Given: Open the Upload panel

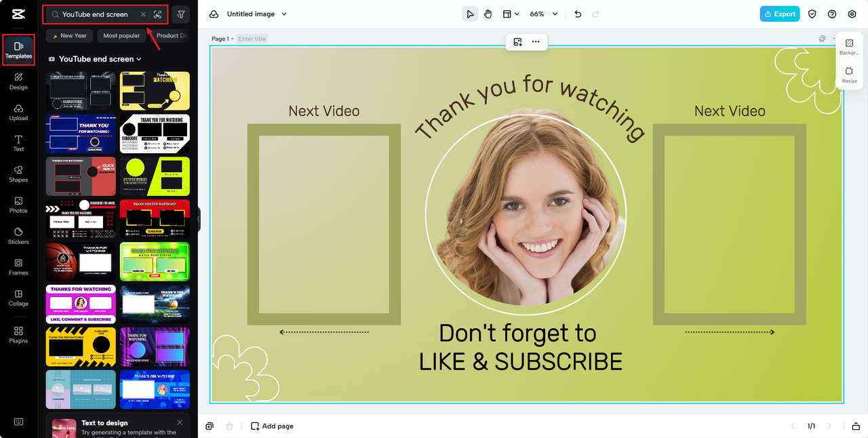Looking at the screenshot, I should (x=18, y=112).
